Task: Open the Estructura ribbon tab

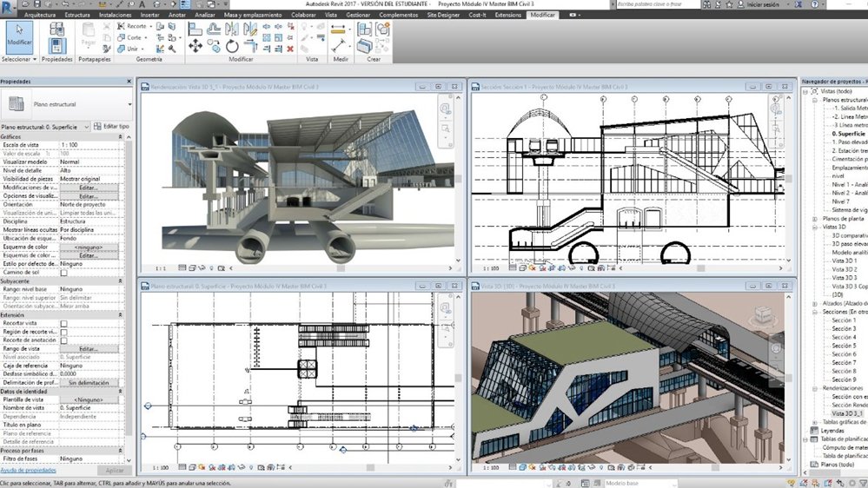Action: click(x=77, y=15)
